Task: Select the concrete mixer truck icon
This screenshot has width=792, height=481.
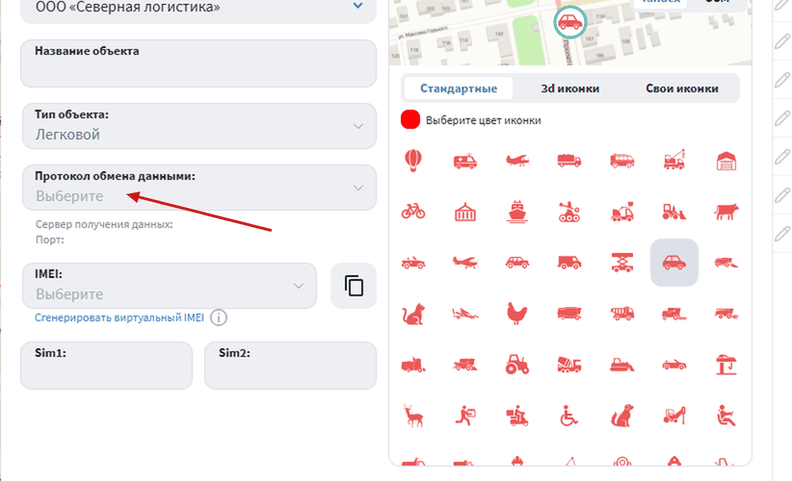Action: click(x=569, y=364)
